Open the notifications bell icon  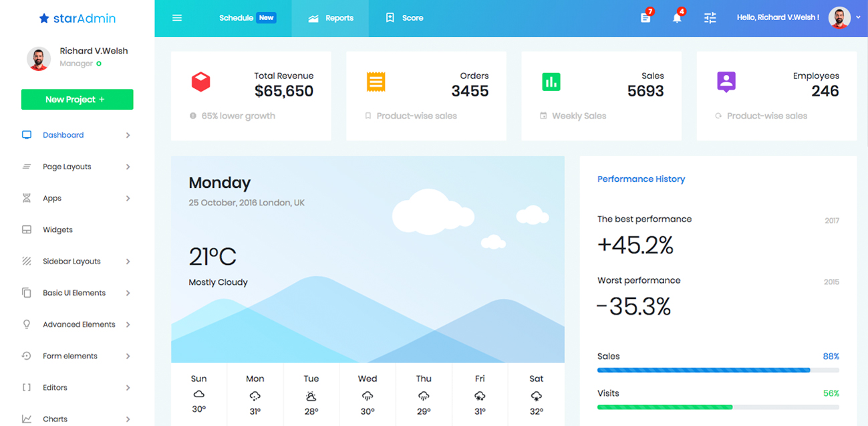click(x=677, y=18)
